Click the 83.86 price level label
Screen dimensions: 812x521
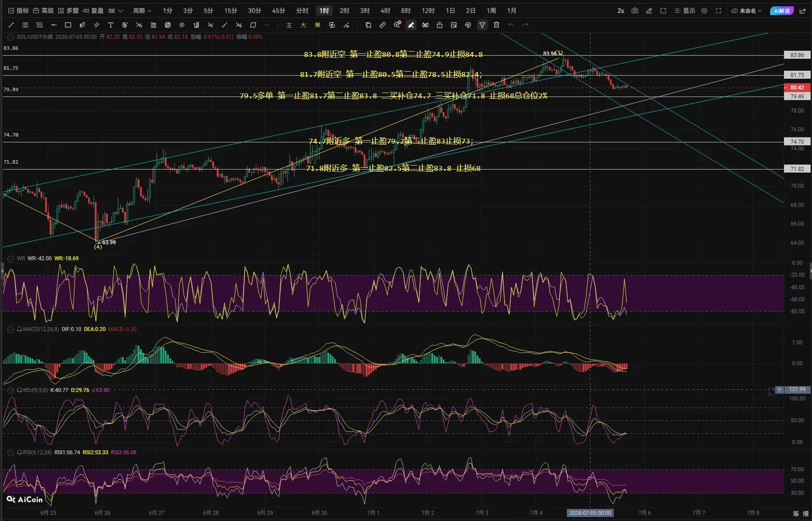click(797, 55)
